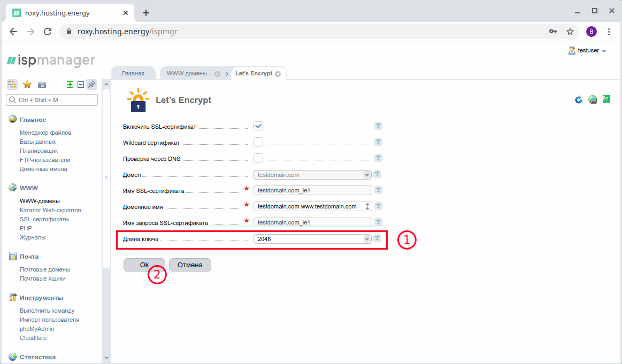Click the ispmanager logo
Screen dimensions: 622x364
click(x=51, y=60)
